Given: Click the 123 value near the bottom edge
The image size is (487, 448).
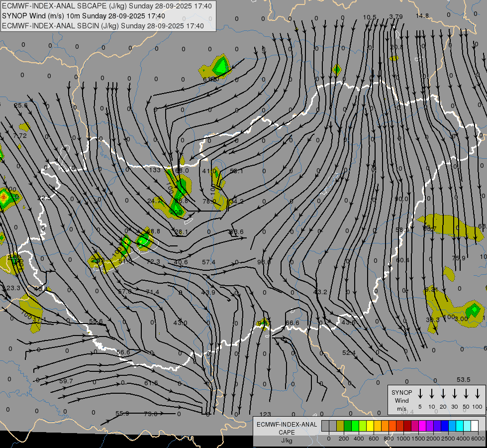Looking at the screenshot, I should click(x=265, y=414).
